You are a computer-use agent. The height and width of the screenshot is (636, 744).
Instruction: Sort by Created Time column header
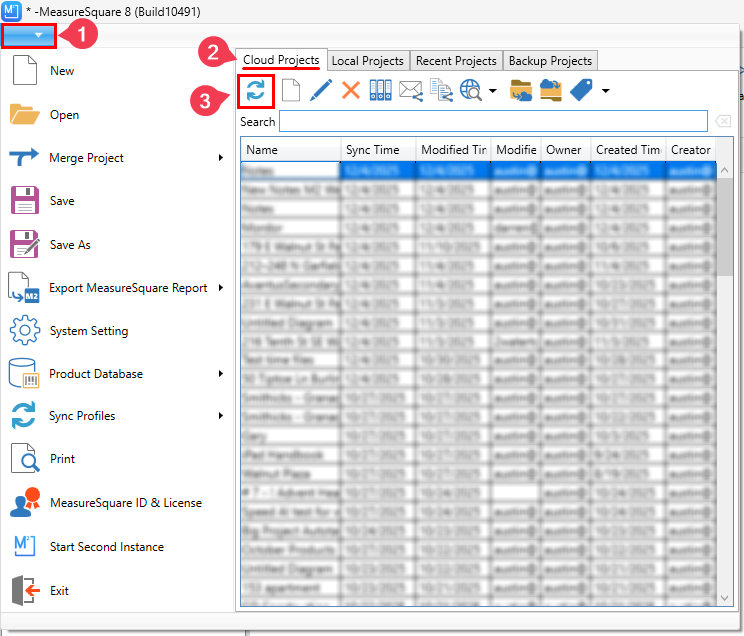pos(628,150)
